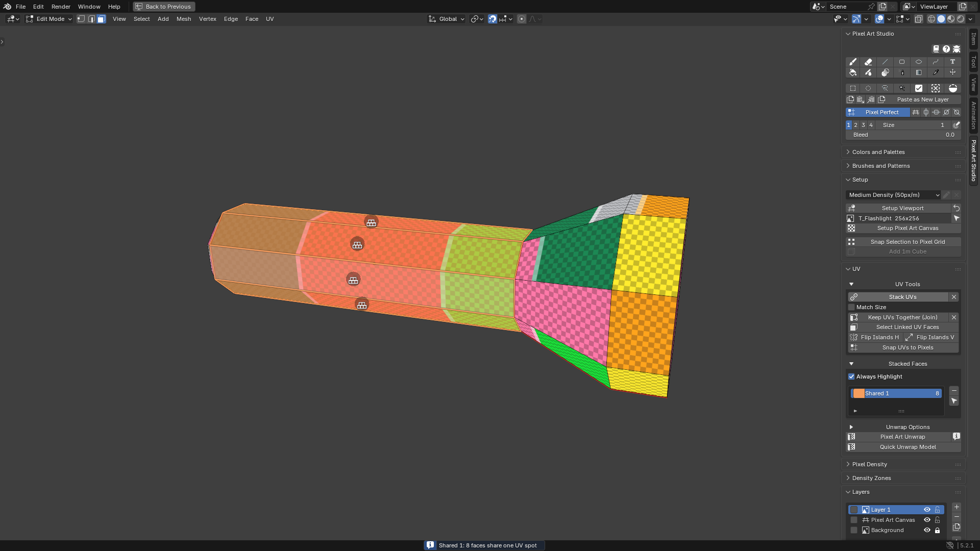Image resolution: width=980 pixels, height=551 pixels.
Task: Open the Select menu
Action: coord(142,19)
